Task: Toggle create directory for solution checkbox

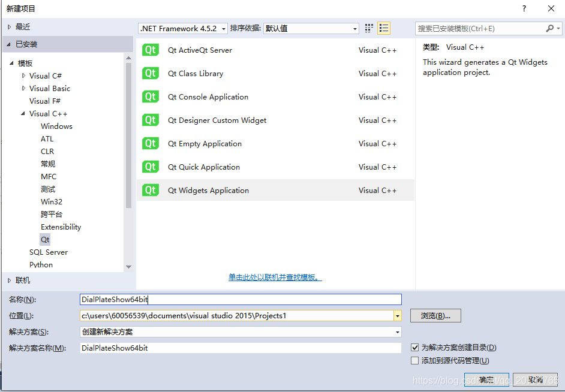Action: click(x=414, y=348)
